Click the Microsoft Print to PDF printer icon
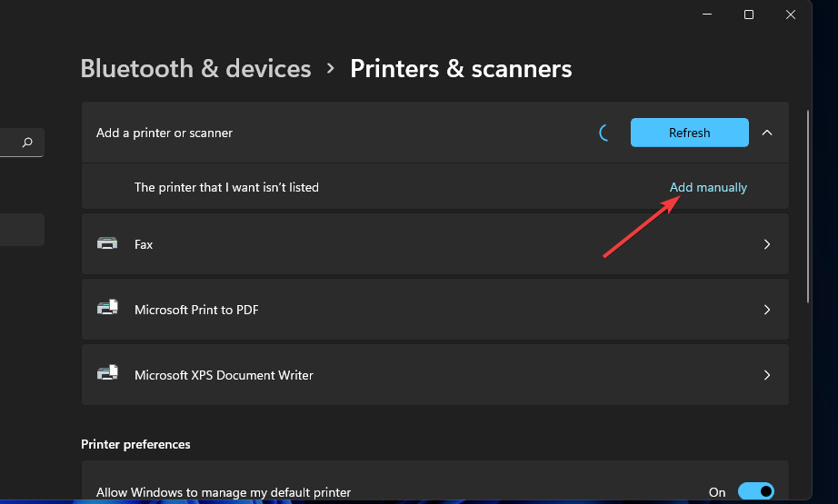 (107, 309)
